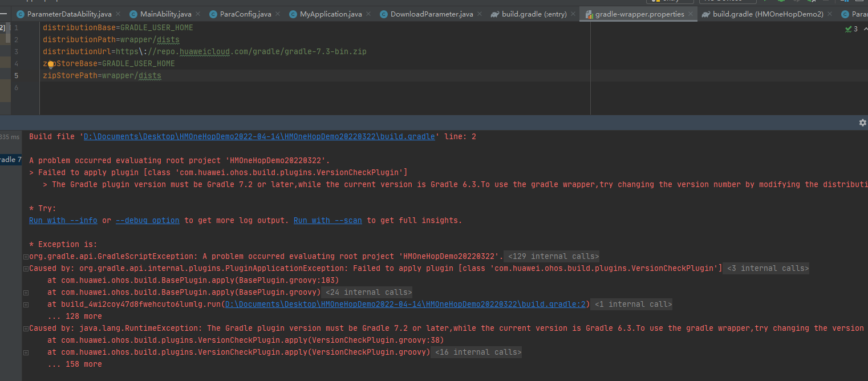This screenshot has height=381, width=868.
Task: Close the MainAbility.java tab
Action: (198, 14)
